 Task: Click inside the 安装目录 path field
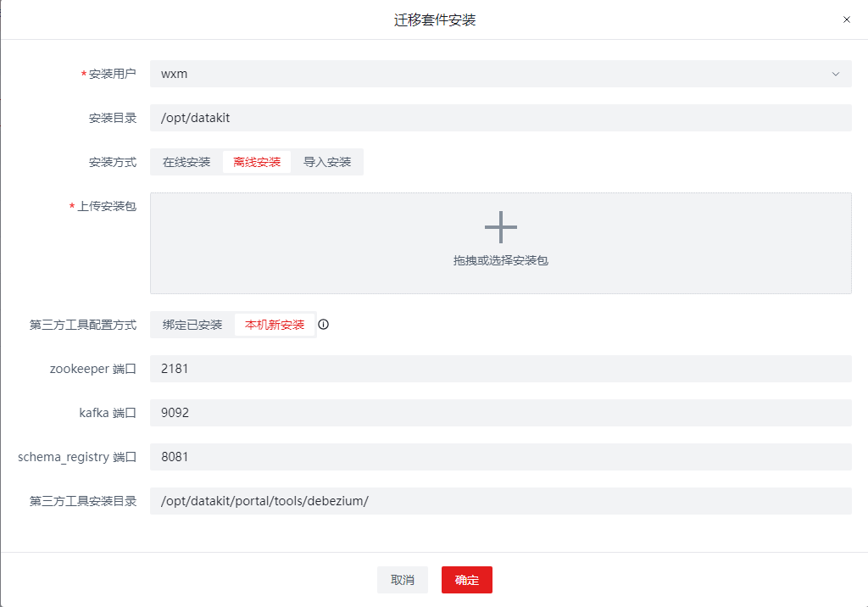[x=500, y=117]
